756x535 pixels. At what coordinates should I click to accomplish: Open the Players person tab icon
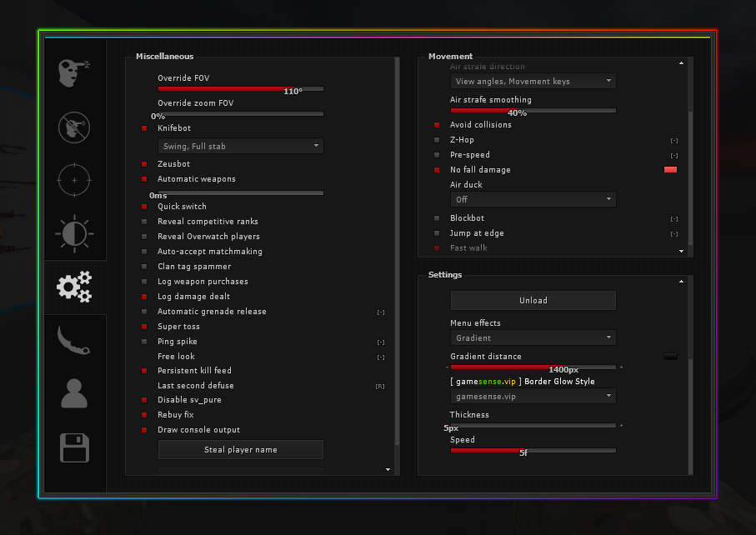74,393
